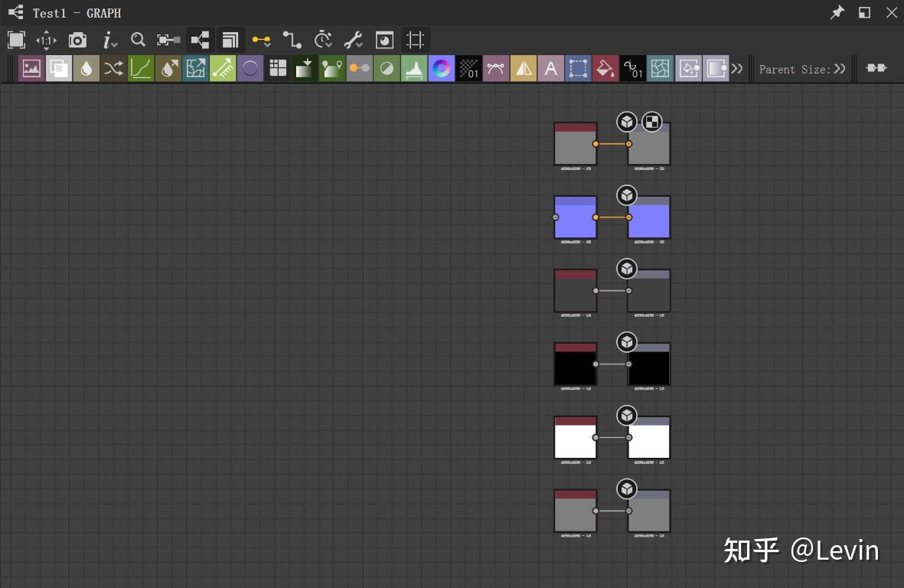Open the node info display dropdown
The image size is (904, 588).
[109, 40]
